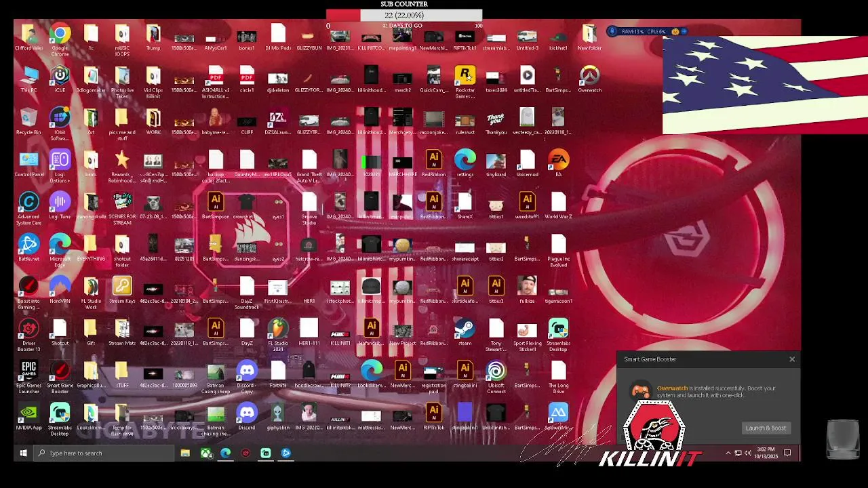Open the ShareX desktop shortcut
The width and height of the screenshot is (868, 488).
pos(465,205)
